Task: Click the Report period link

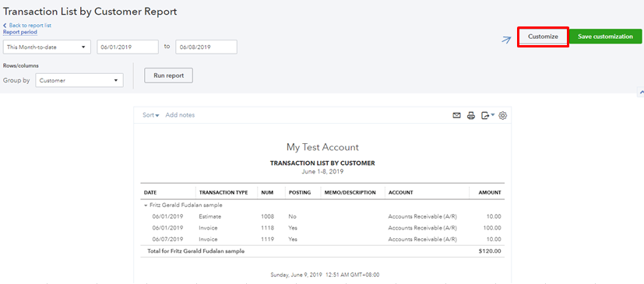Action: point(20,32)
